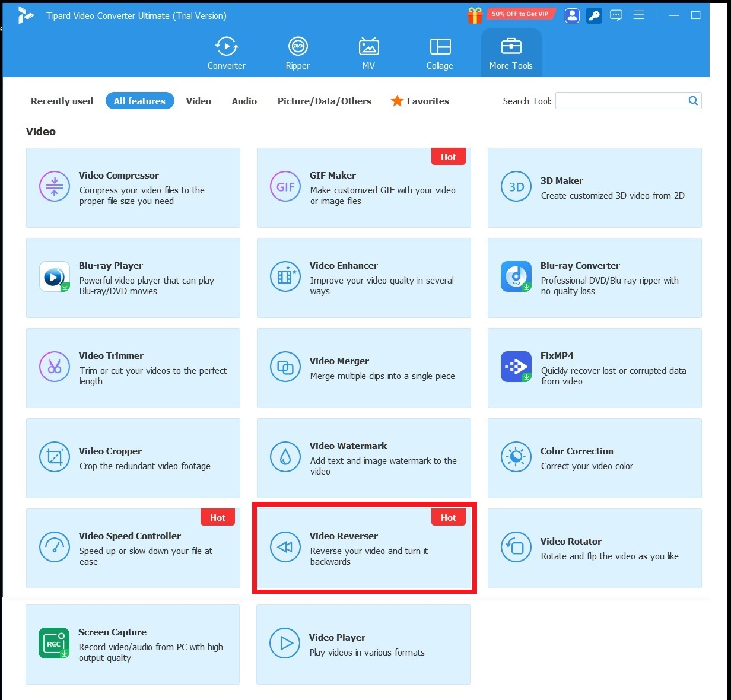
Task: Click the Favorites star icon
Action: tap(397, 101)
